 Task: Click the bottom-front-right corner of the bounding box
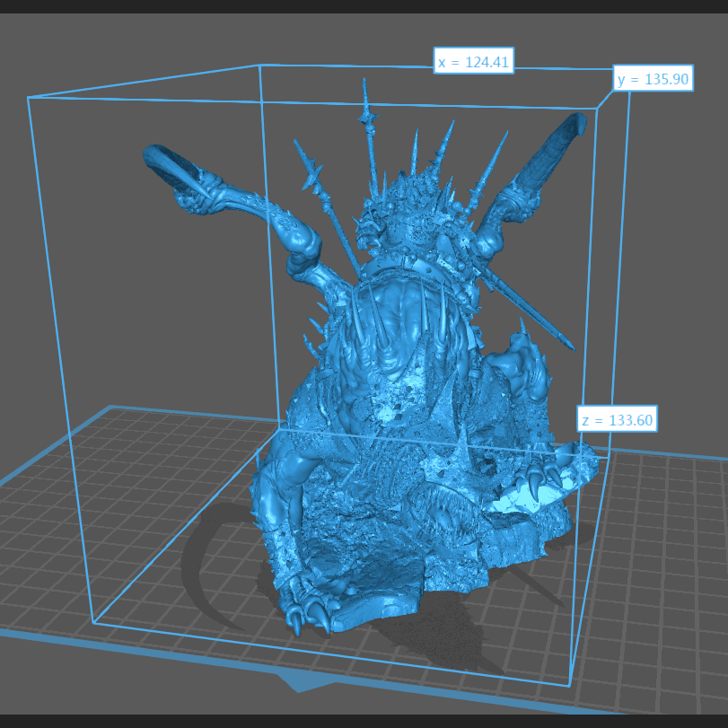tap(571, 686)
